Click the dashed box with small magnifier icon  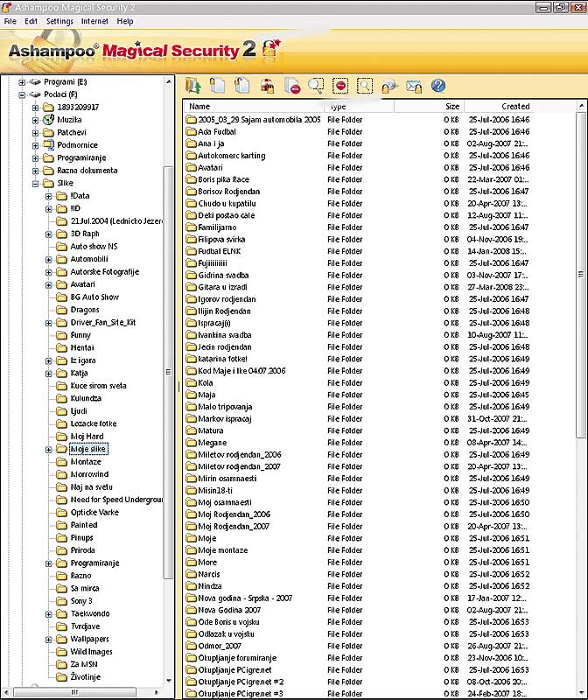tap(365, 85)
